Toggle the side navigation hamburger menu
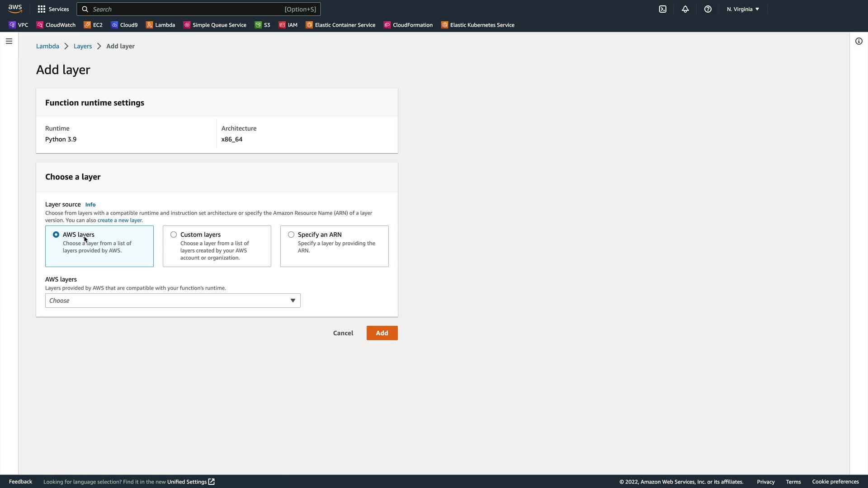 click(x=9, y=41)
